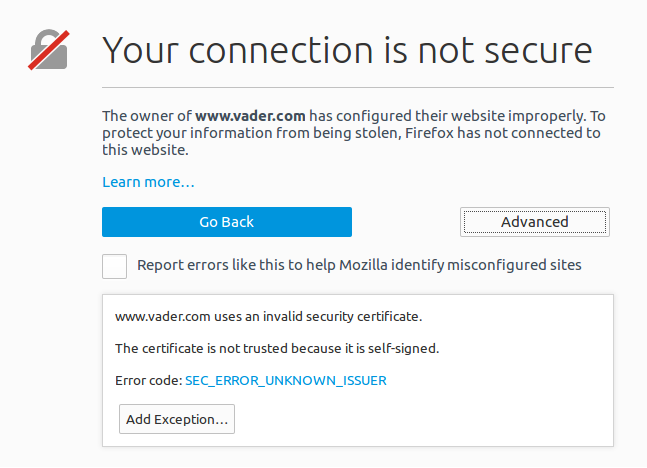Toggle the Advanced details button
This screenshot has width=647, height=468.
[x=535, y=222]
